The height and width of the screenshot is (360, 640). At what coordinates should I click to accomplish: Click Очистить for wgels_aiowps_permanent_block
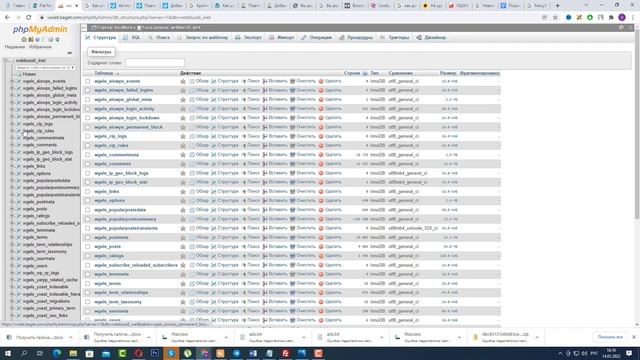[x=306, y=127]
